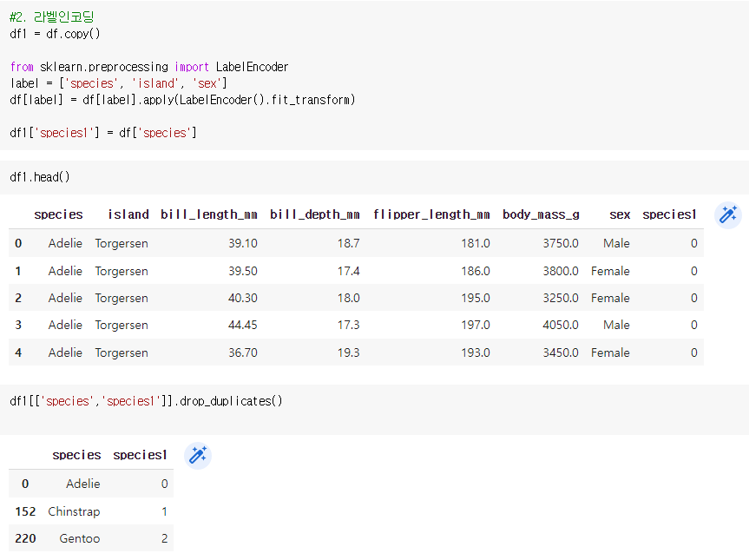The height and width of the screenshot is (560, 749).
Task: Click the species header in duplicates table
Action: 76,455
